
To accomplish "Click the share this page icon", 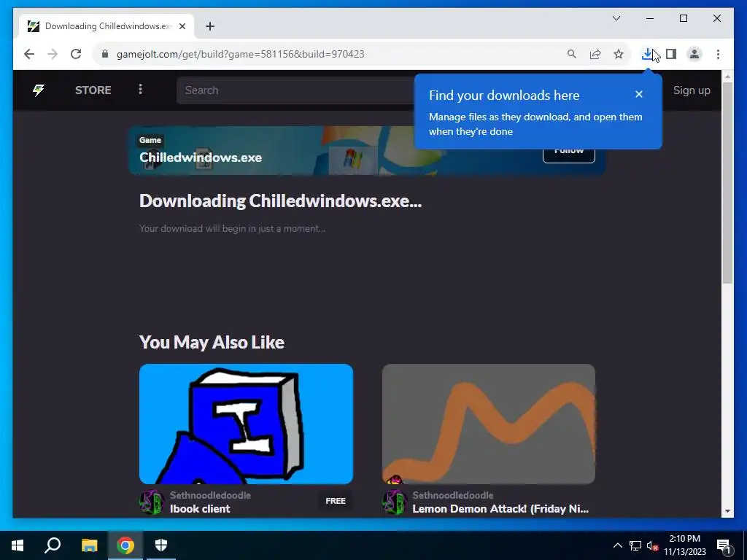I will tap(595, 54).
